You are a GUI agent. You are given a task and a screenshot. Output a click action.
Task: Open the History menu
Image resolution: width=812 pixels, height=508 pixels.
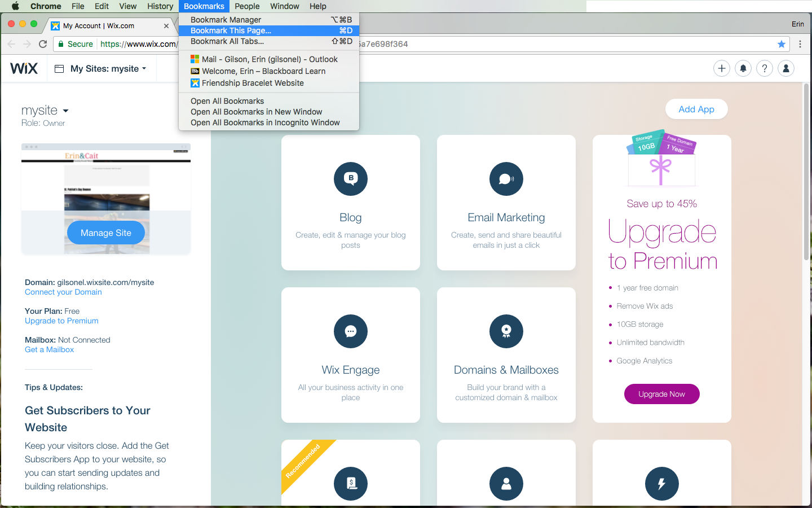click(160, 6)
